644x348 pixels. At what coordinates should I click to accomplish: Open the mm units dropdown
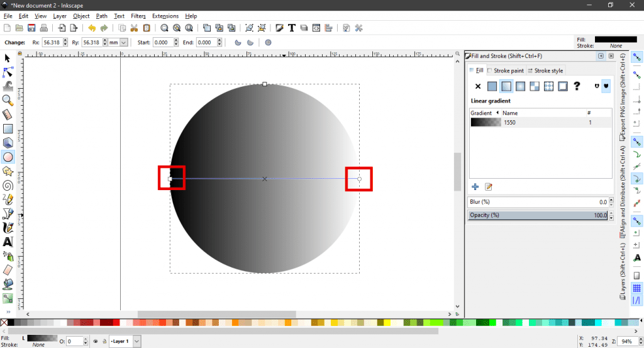tap(123, 42)
